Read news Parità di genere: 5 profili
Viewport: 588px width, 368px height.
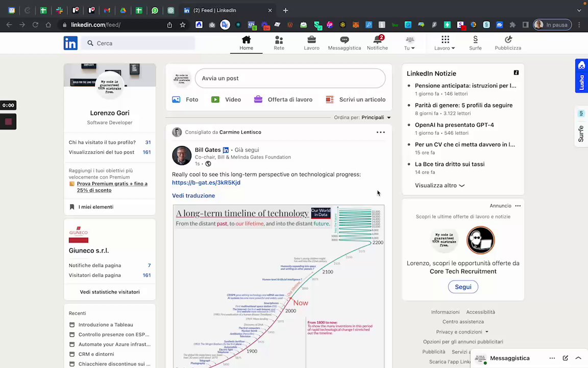pyautogui.click(x=463, y=105)
